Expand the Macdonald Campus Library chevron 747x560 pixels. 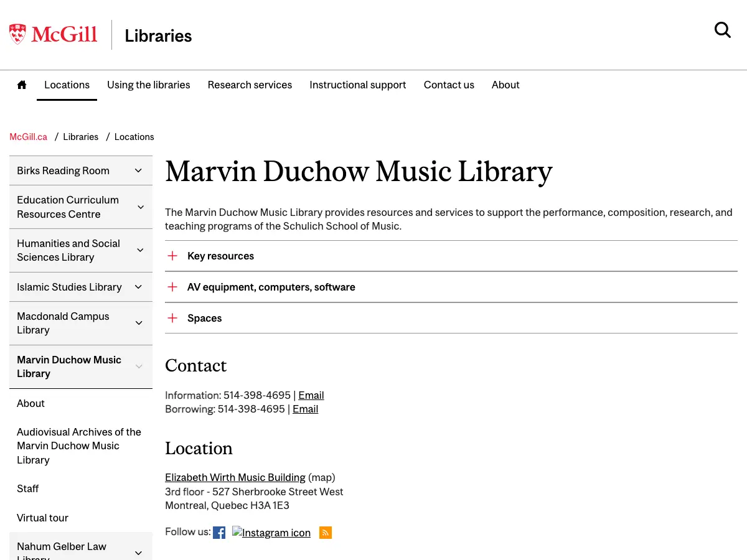[x=139, y=323]
